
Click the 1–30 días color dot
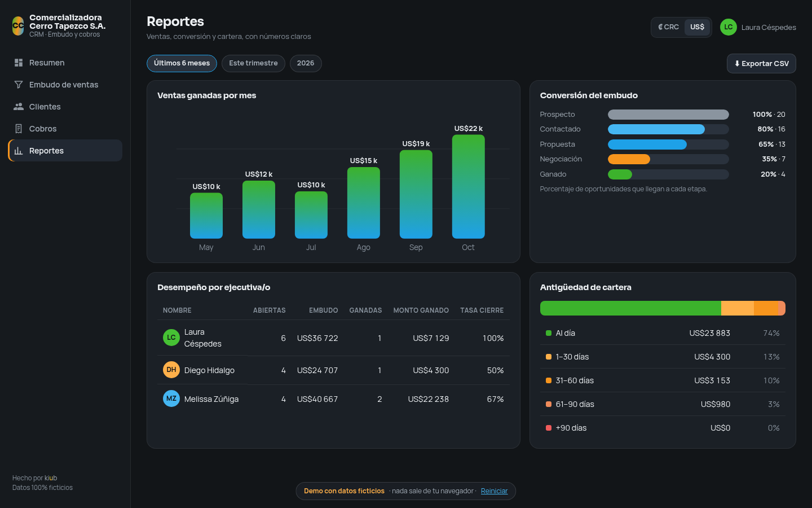point(549,357)
